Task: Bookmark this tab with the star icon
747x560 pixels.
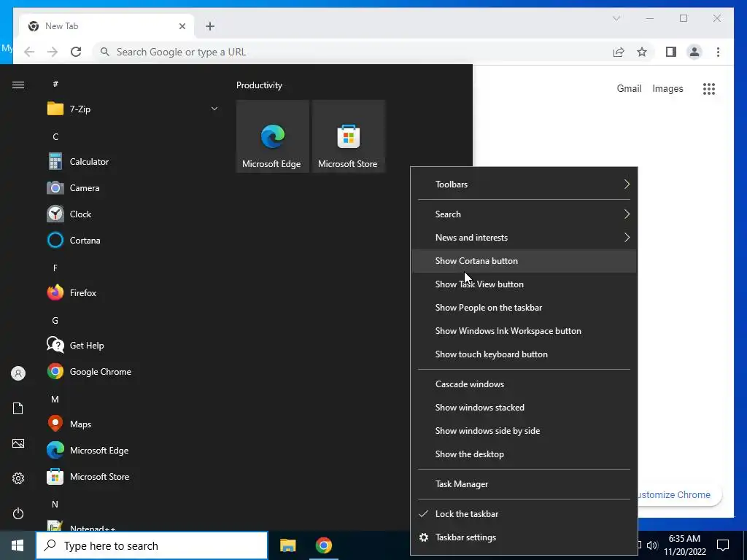Action: (x=642, y=52)
